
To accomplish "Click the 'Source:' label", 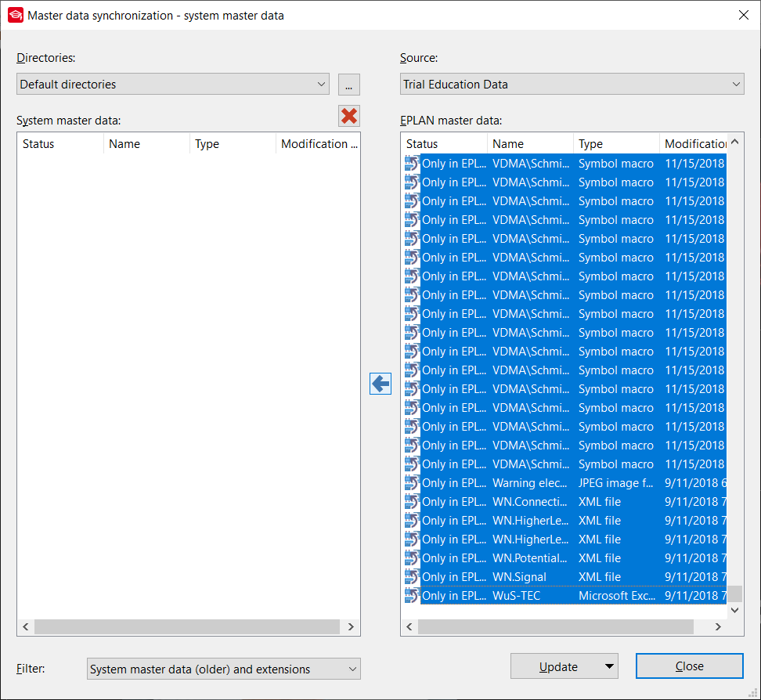I will (x=419, y=58).
